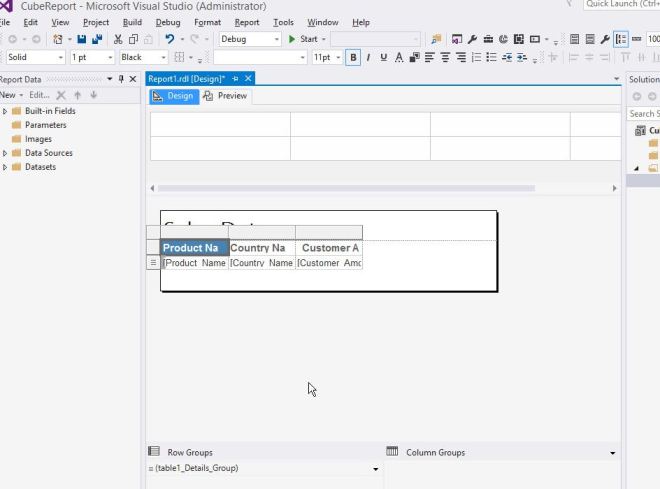Open the table1_Details_Group row group dropdown
660x489 pixels.
click(x=376, y=469)
